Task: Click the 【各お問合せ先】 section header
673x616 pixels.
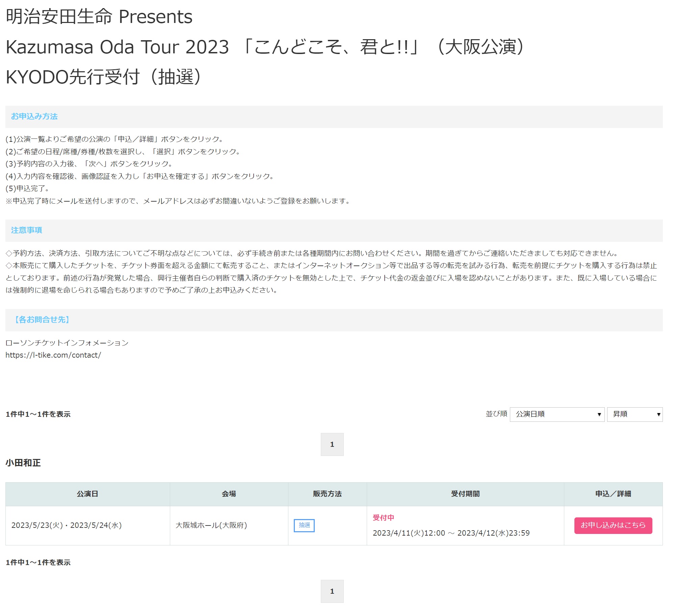Action: [x=42, y=319]
